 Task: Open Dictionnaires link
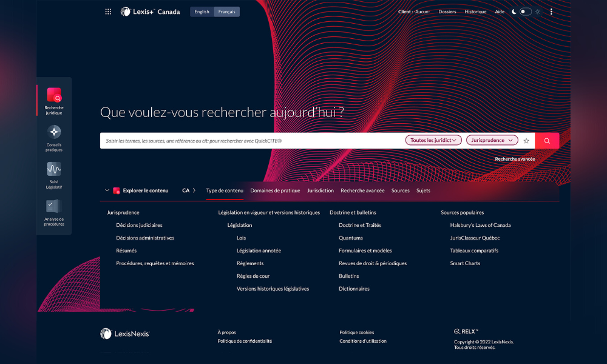tap(354, 289)
